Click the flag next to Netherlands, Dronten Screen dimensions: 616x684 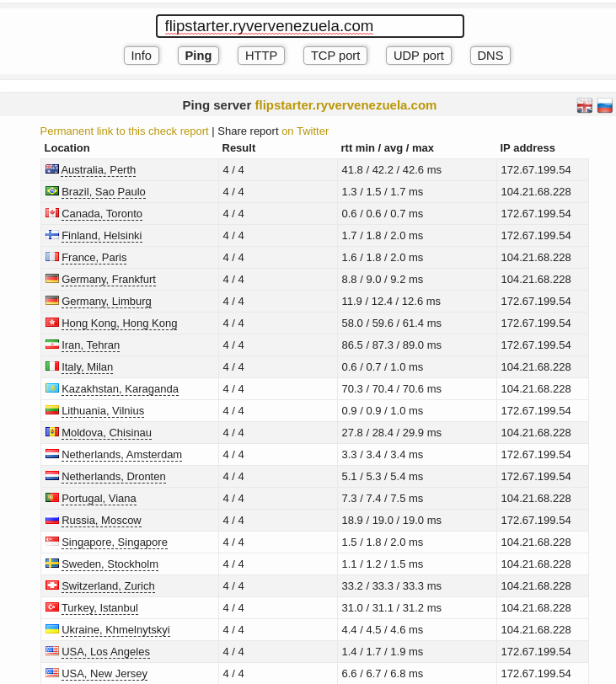(52, 475)
